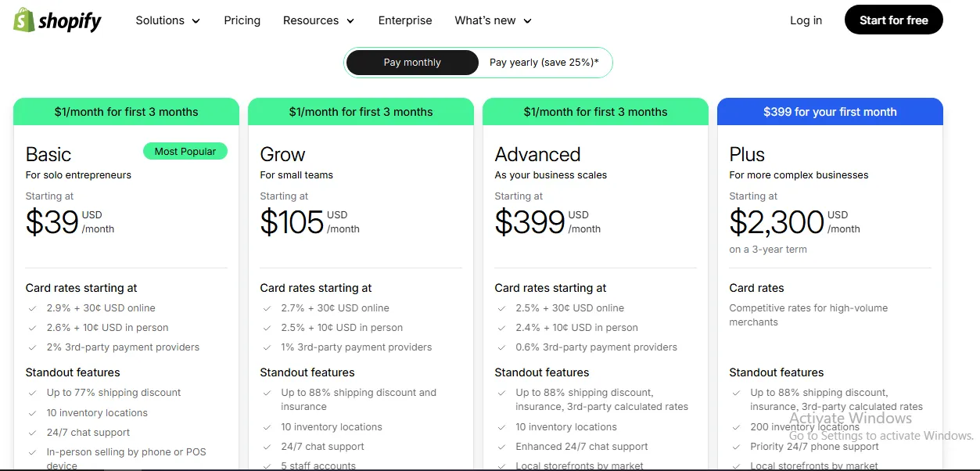Click checkmark icon next to 1% 3rd-party payment providers
Image resolution: width=980 pixels, height=471 pixels.
[267, 347]
